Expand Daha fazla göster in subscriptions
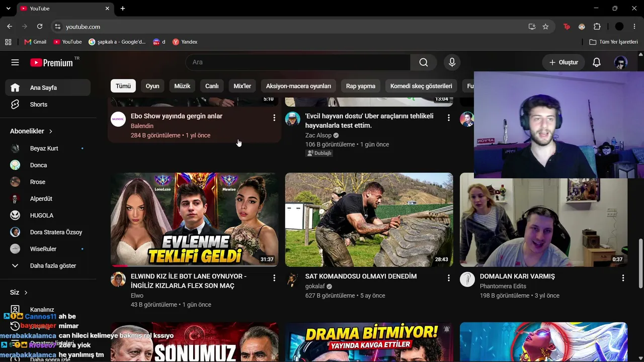This screenshot has height=362, width=644. [x=48, y=265]
